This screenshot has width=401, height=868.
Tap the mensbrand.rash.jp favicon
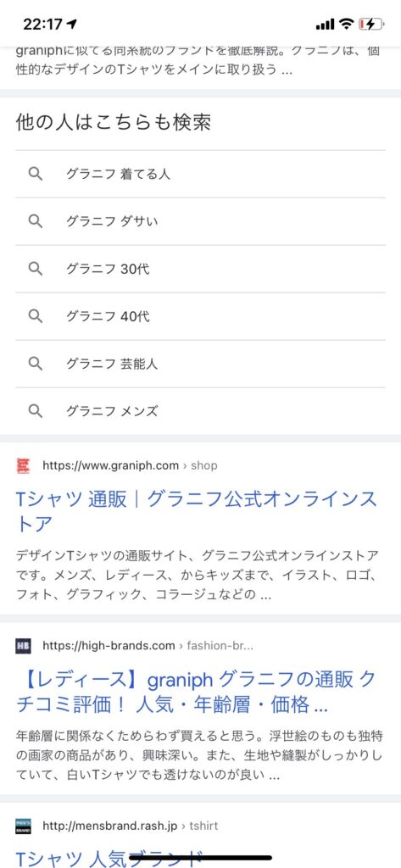click(23, 826)
